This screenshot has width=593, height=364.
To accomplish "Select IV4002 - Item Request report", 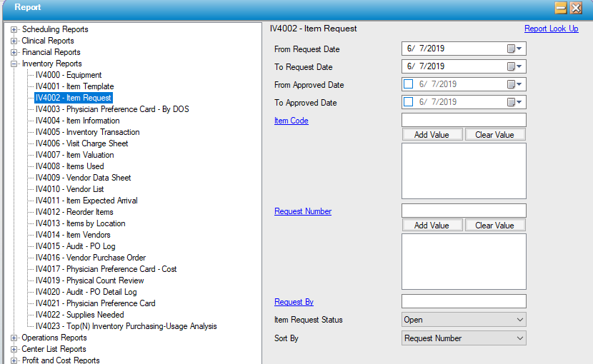I will 74,98.
